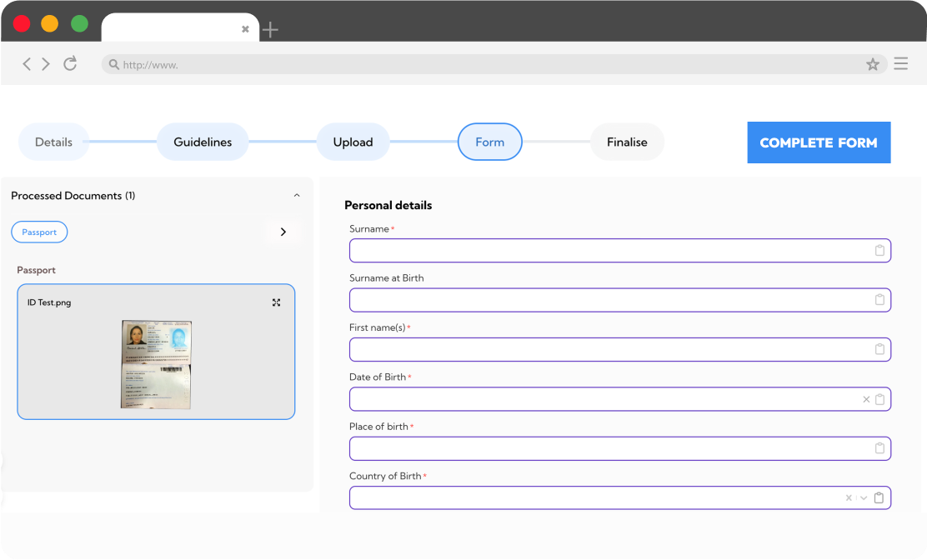Clear the Date of Birth field with X icon
Screen dimensions: 927x560
click(866, 399)
